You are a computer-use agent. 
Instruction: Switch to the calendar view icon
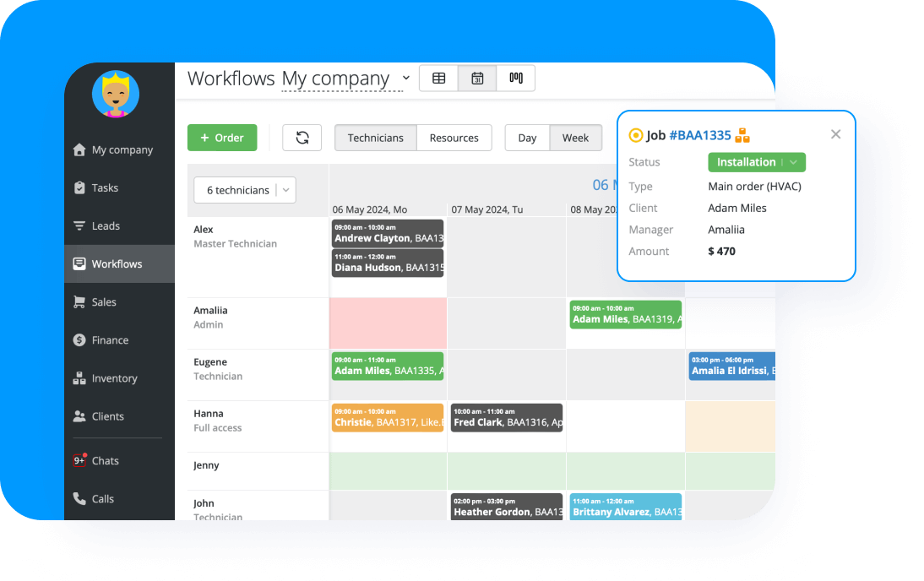477,78
